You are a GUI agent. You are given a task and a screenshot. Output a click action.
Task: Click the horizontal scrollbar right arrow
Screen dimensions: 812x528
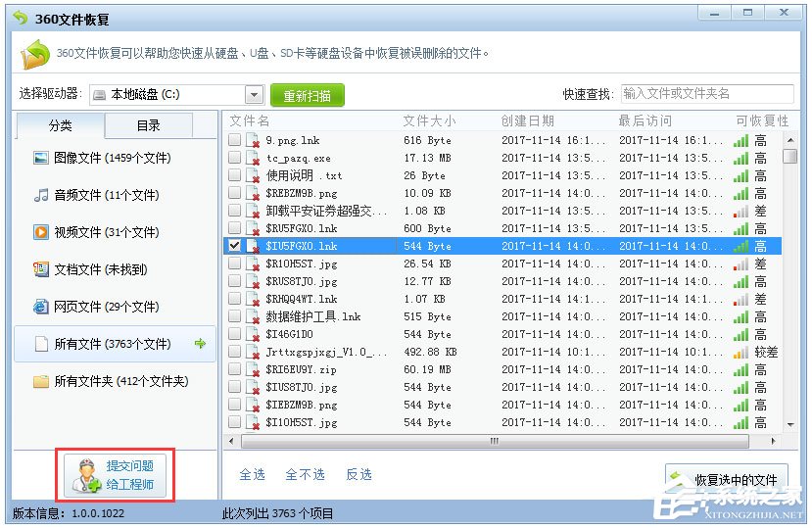tap(773, 441)
